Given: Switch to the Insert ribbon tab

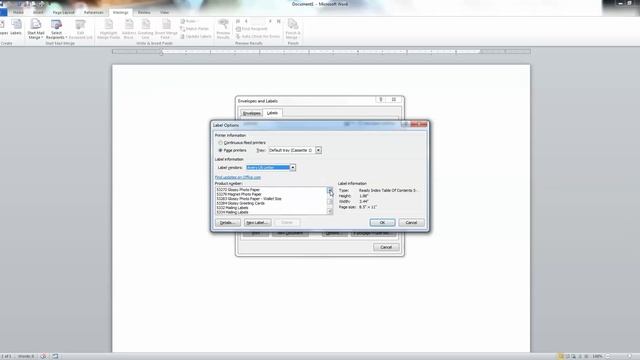Looking at the screenshot, I should coord(38,13).
